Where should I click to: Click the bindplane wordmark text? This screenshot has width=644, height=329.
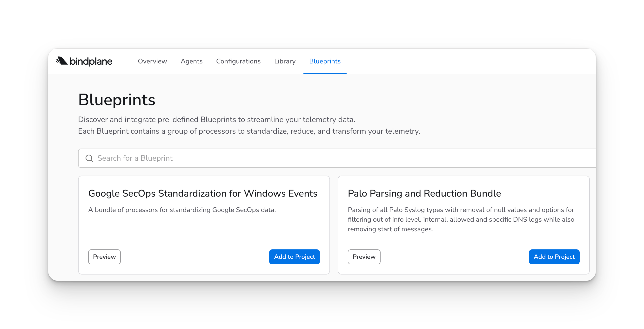click(x=91, y=61)
